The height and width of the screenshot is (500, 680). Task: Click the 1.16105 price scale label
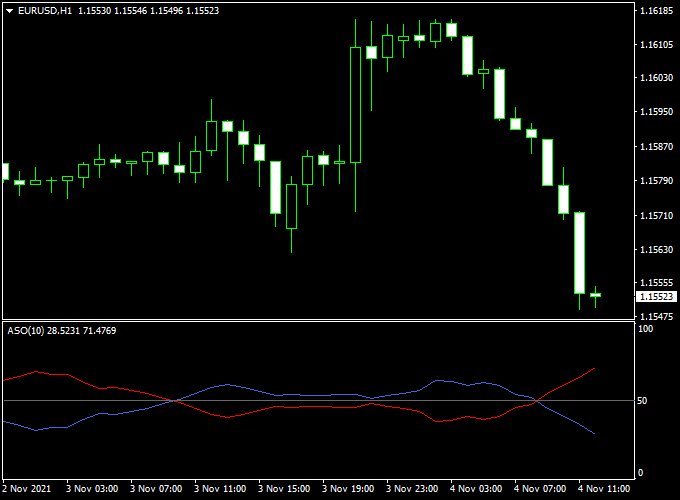pos(657,45)
